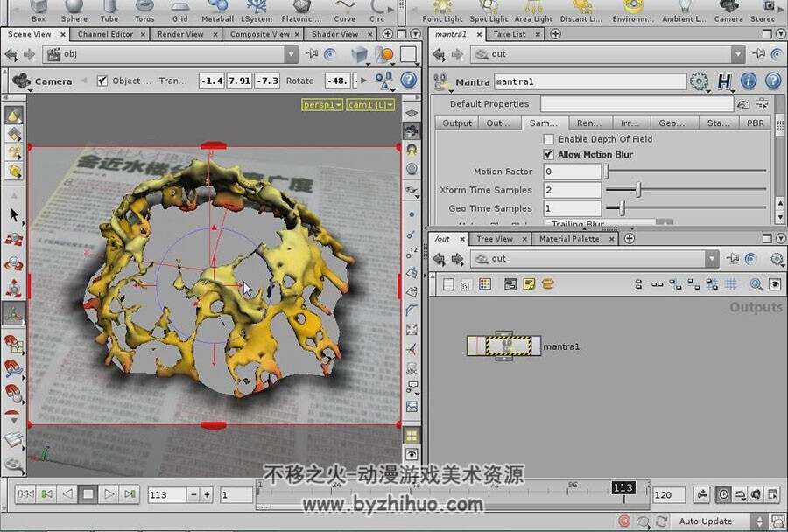This screenshot has width=788, height=532.
Task: Select the Grid shelf tool
Action: [179, 11]
